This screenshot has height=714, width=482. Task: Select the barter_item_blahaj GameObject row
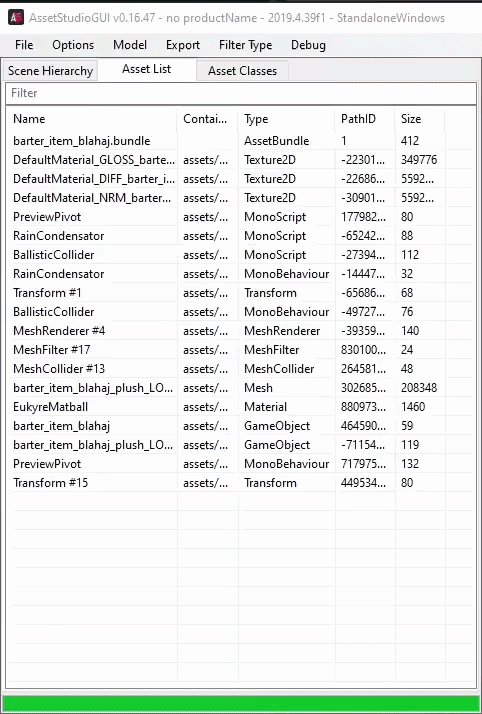239,426
